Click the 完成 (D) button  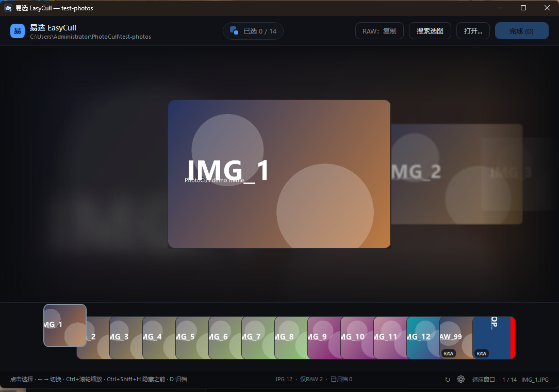click(x=521, y=31)
